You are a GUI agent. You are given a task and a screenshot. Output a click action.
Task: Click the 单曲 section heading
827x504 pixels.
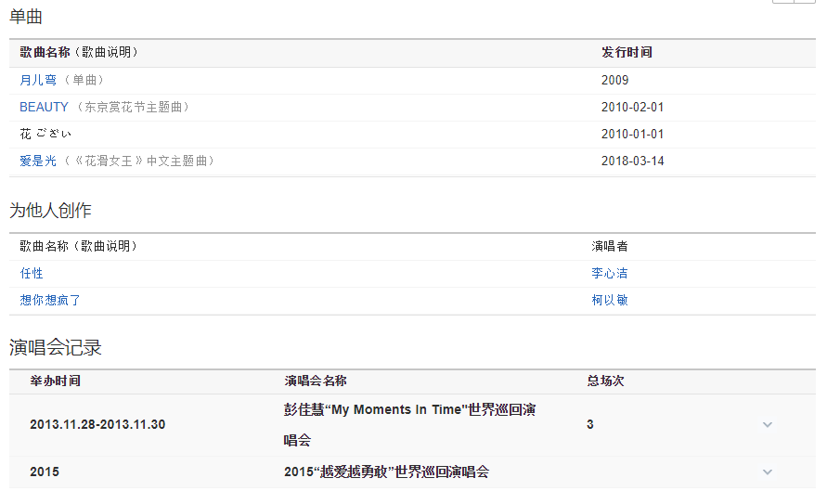click(26, 17)
